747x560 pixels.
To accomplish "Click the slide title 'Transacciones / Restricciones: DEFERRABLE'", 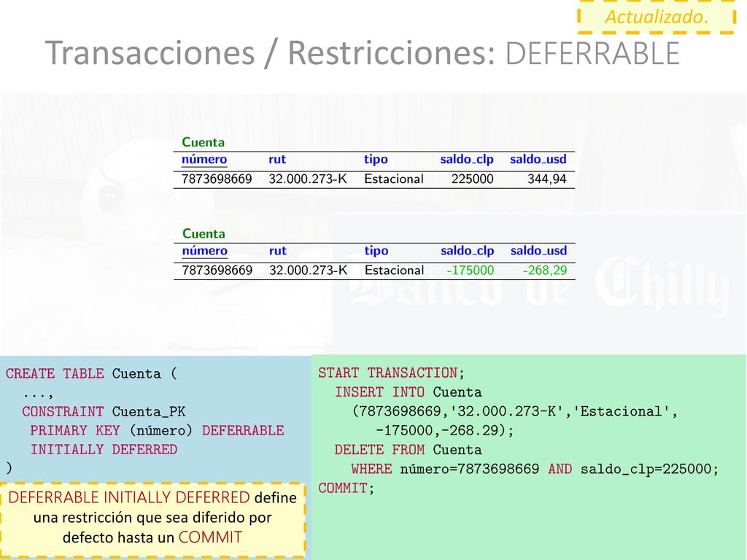I will pos(362,52).
